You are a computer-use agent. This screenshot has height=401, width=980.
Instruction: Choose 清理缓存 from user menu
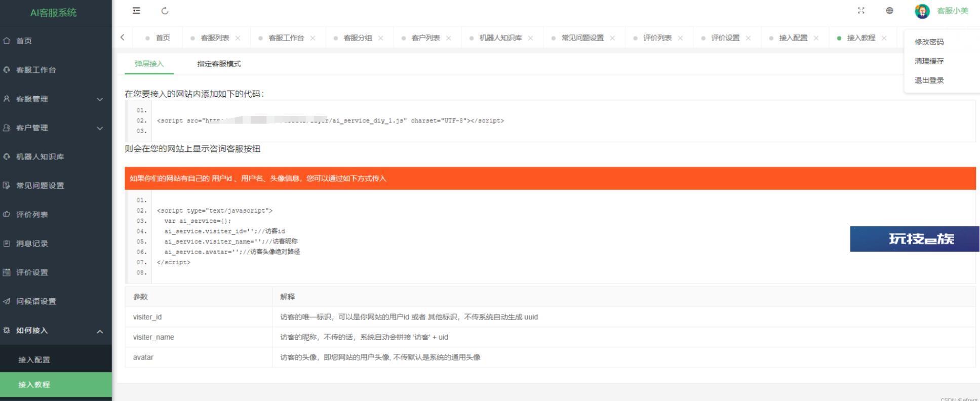tap(929, 61)
